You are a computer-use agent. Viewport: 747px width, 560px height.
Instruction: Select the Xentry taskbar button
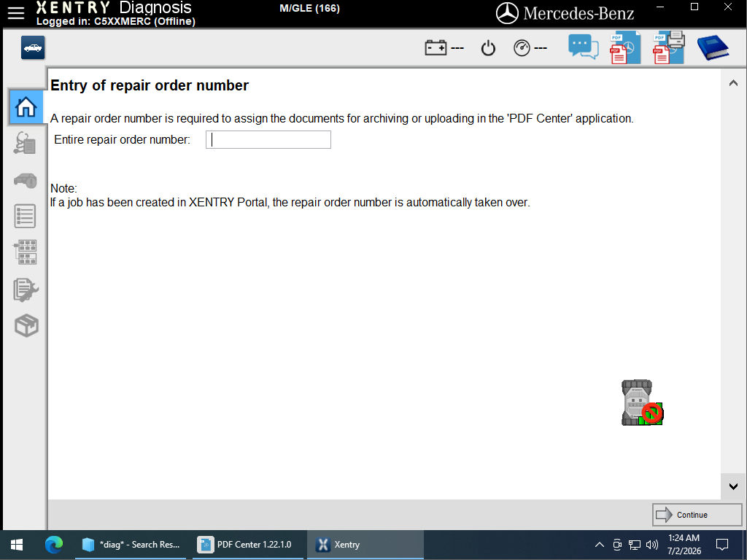[365, 545]
